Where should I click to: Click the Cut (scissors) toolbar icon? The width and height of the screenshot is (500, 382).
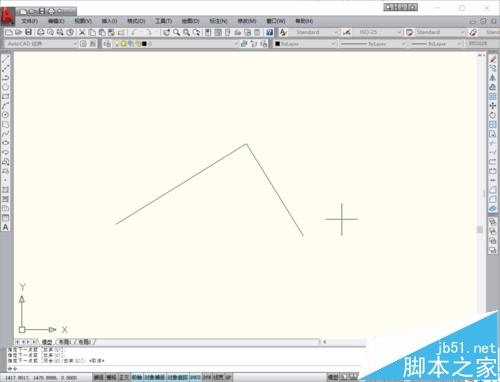[82, 32]
